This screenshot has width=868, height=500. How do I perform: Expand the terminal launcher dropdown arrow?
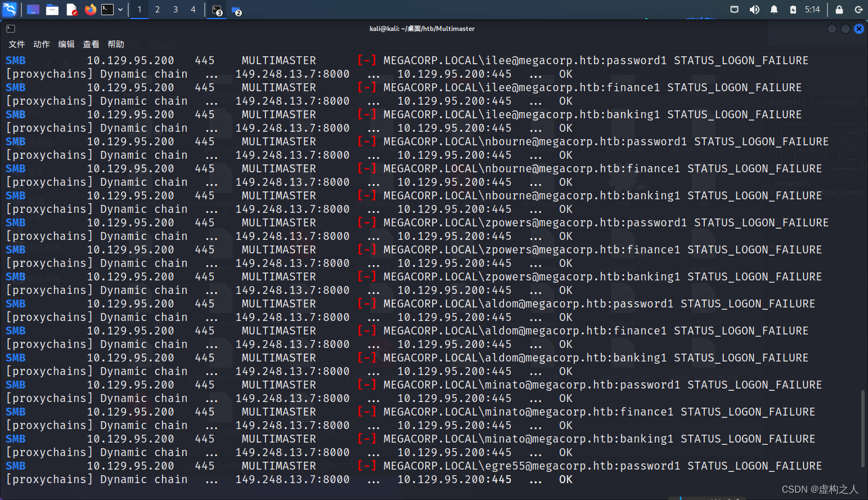coord(120,10)
